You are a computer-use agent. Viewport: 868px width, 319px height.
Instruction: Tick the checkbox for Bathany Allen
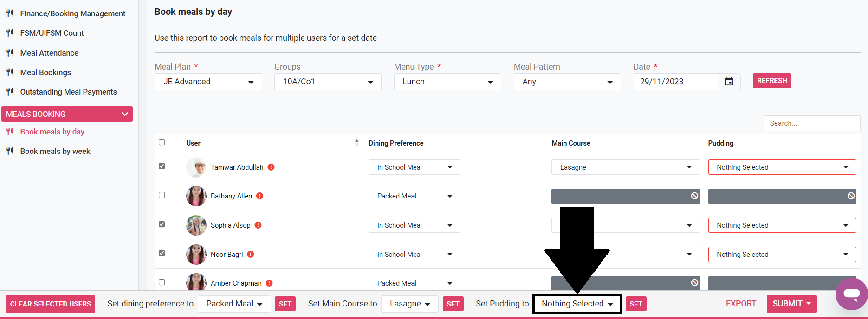(x=162, y=195)
